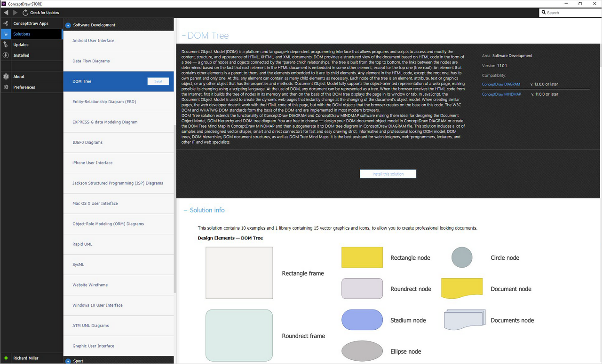
Task: Select Entity-Relationship Diagram (ERD) solution
Action: point(119,102)
